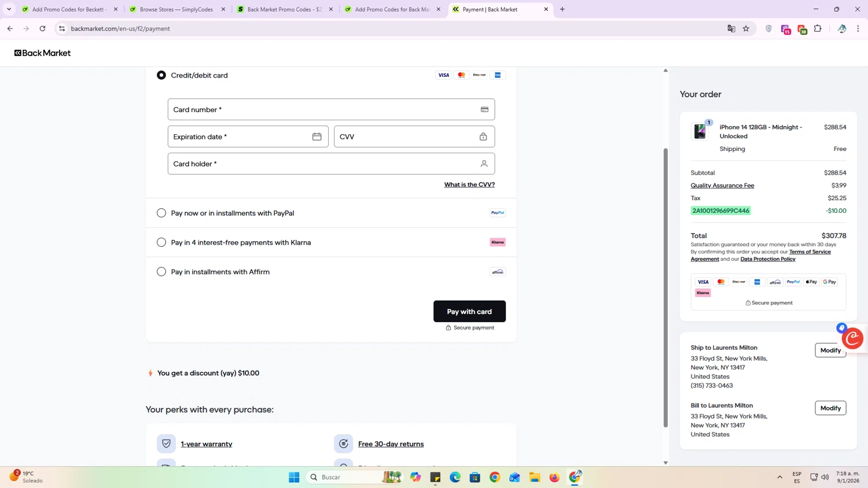This screenshot has height=488, width=868.
Task: Open Firefox from the taskbar
Action: 554,477
